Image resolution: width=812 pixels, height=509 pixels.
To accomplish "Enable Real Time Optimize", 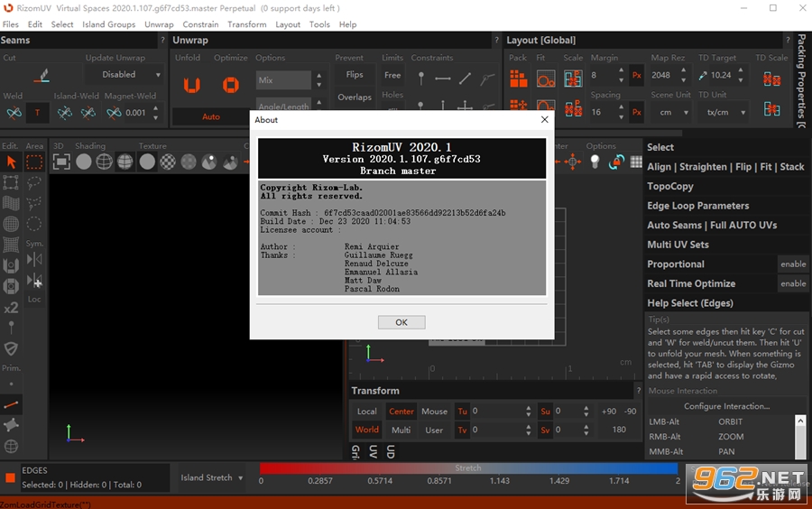I will coord(793,283).
